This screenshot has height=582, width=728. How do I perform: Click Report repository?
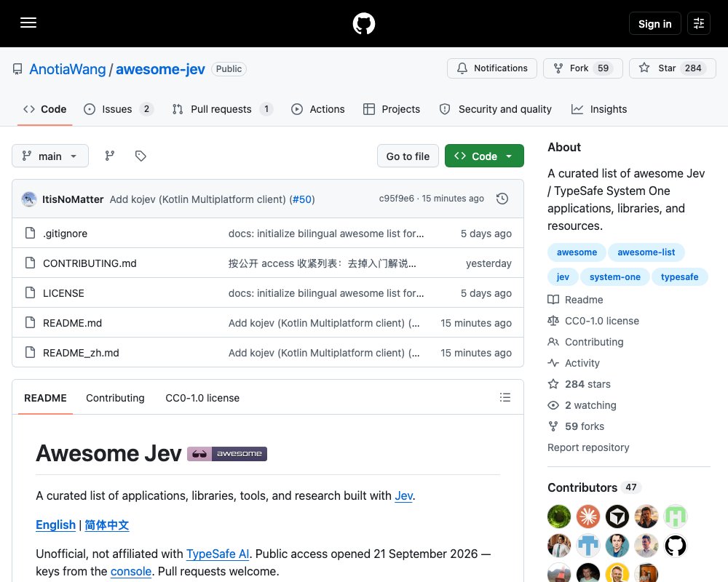(588, 447)
